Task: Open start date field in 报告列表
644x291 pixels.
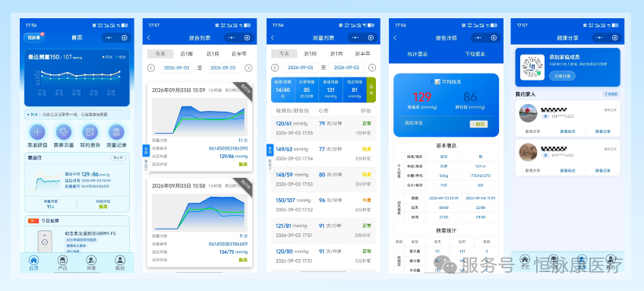Action: [x=177, y=68]
